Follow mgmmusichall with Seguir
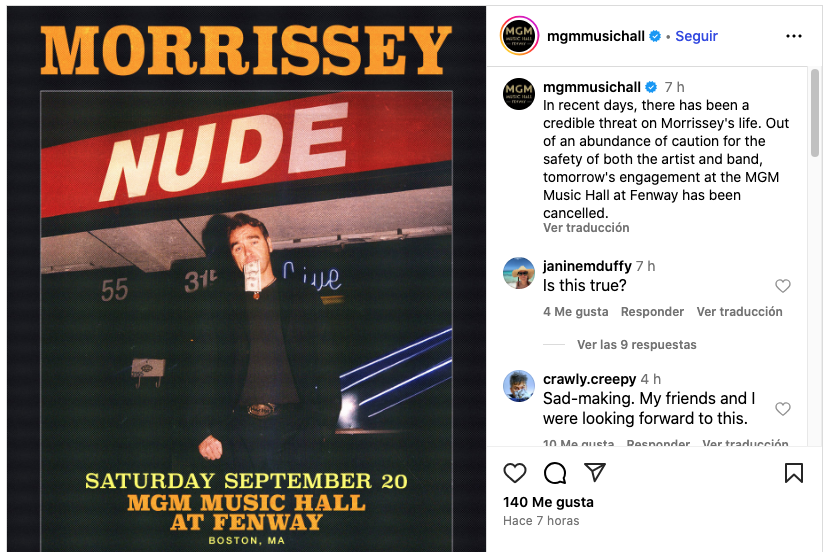The width and height of the screenshot is (833, 552). (696, 36)
